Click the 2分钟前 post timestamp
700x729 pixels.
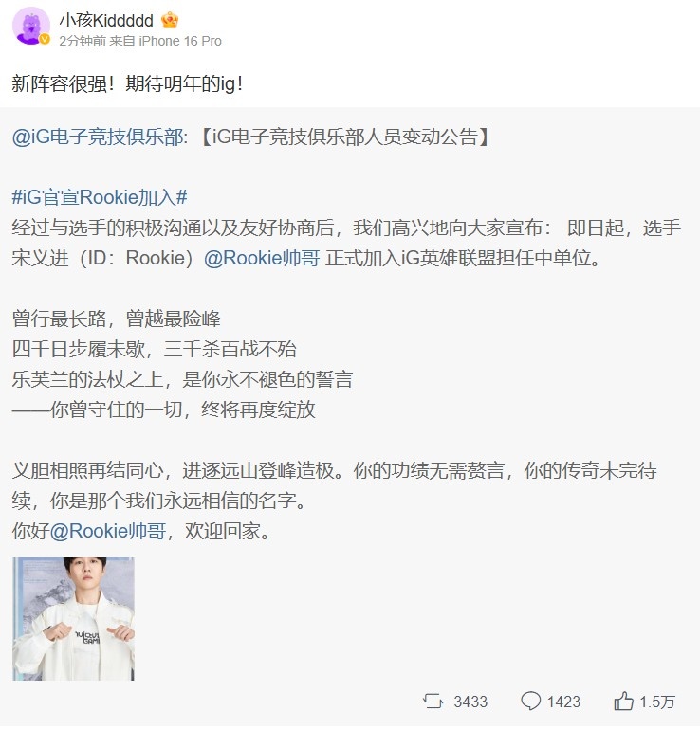pyautogui.click(x=83, y=41)
